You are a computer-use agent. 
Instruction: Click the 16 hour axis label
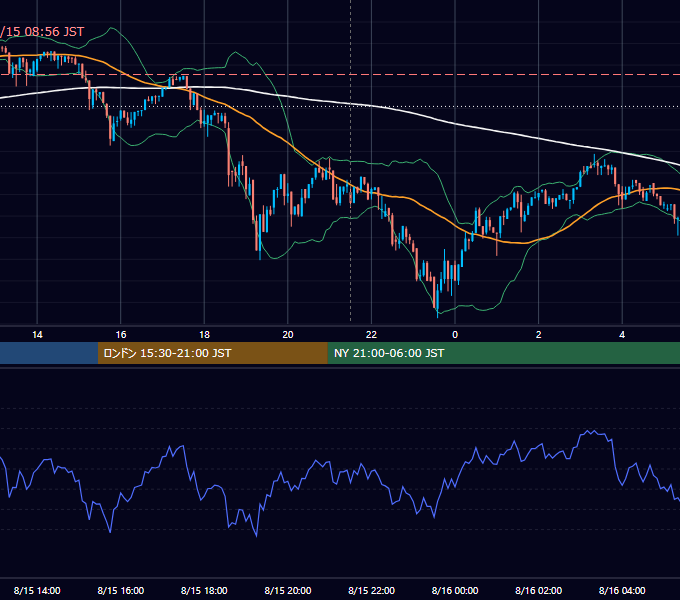tap(121, 335)
